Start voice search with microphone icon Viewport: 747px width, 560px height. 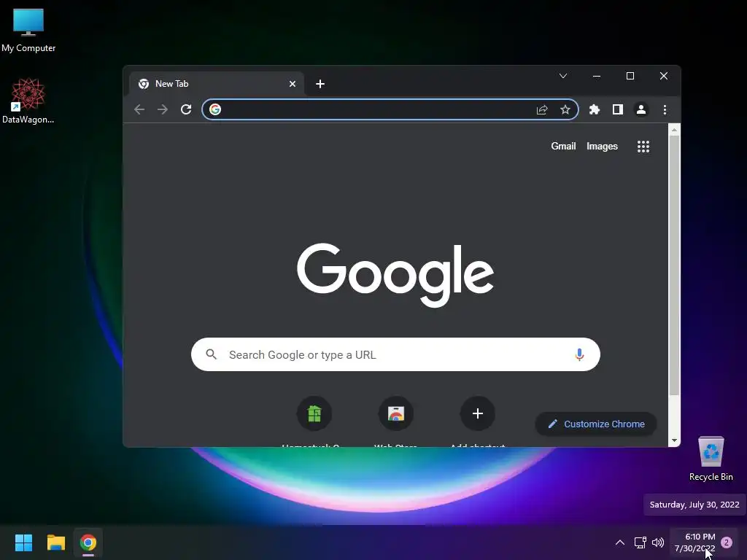[579, 354]
